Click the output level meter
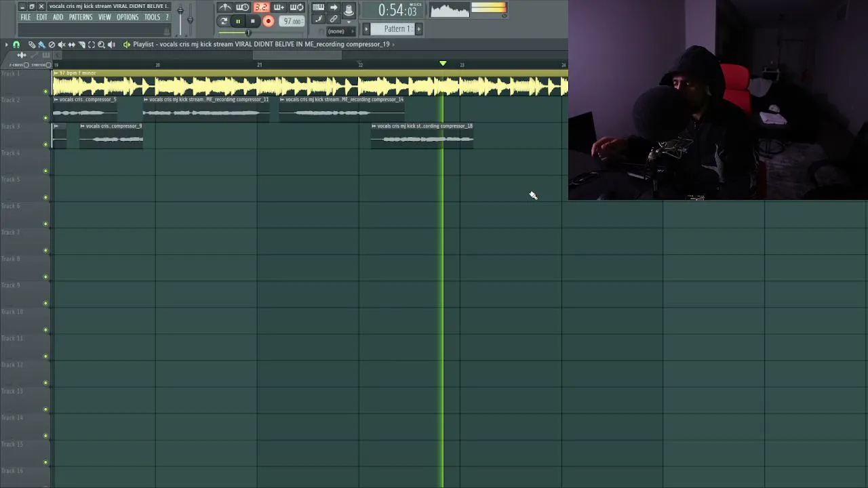Viewport: 868px width, 488px height. click(x=489, y=7)
